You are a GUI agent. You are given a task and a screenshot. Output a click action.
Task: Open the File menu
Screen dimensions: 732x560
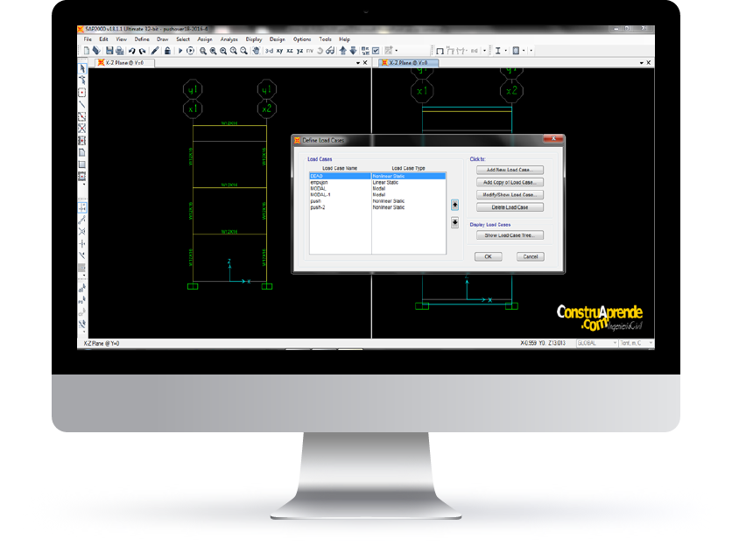click(88, 39)
